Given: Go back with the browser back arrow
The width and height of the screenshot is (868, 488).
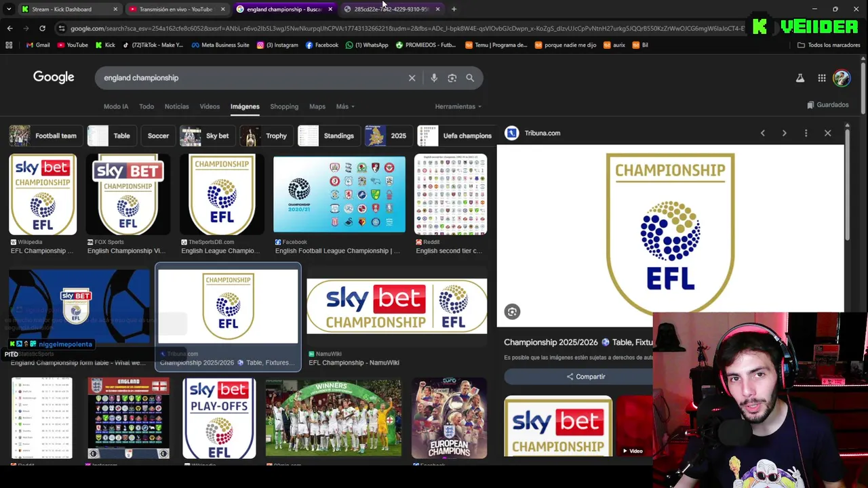Looking at the screenshot, I should tap(9, 28).
